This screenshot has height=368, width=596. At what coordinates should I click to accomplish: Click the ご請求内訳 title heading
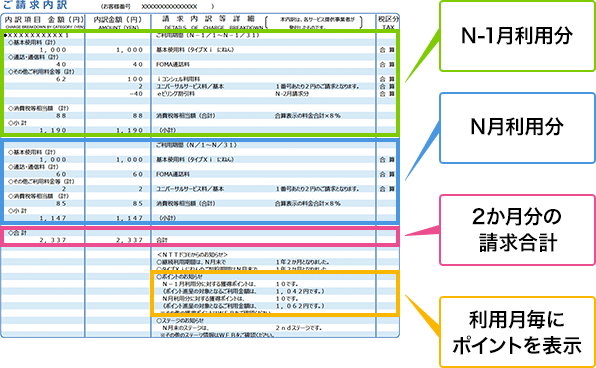click(x=35, y=5)
